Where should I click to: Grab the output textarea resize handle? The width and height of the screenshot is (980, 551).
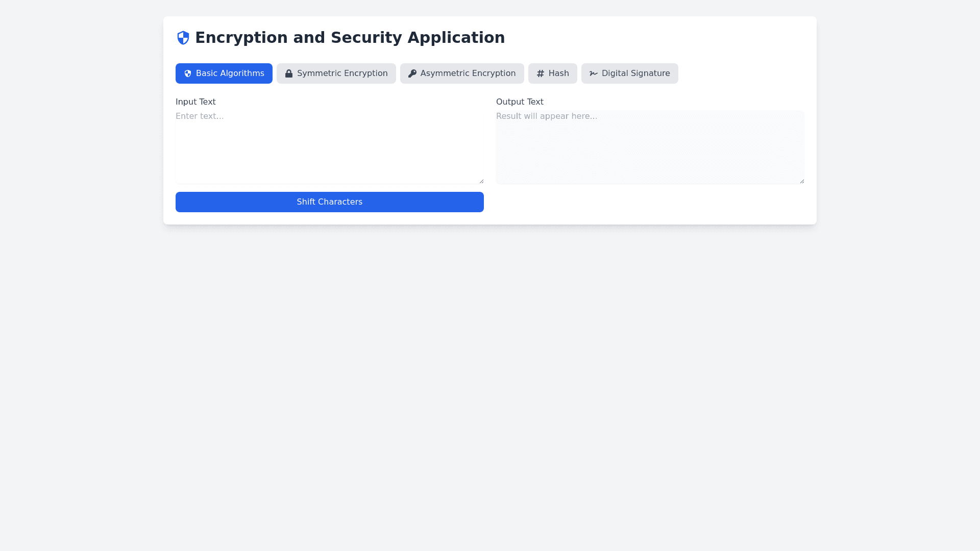[802, 181]
